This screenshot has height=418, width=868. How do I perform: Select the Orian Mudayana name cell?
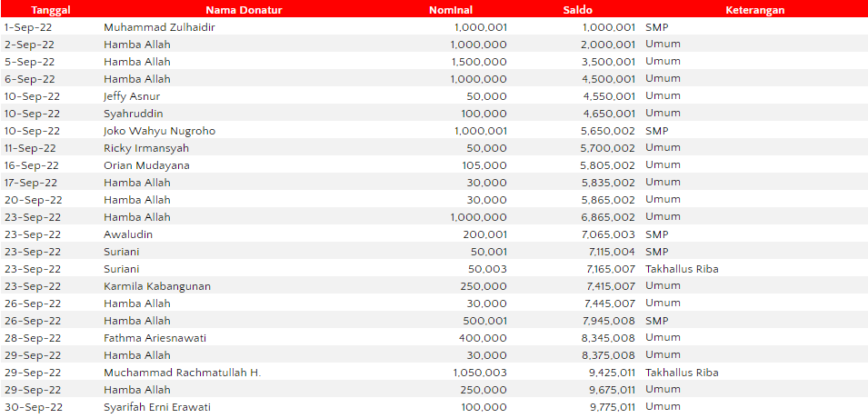coord(147,165)
